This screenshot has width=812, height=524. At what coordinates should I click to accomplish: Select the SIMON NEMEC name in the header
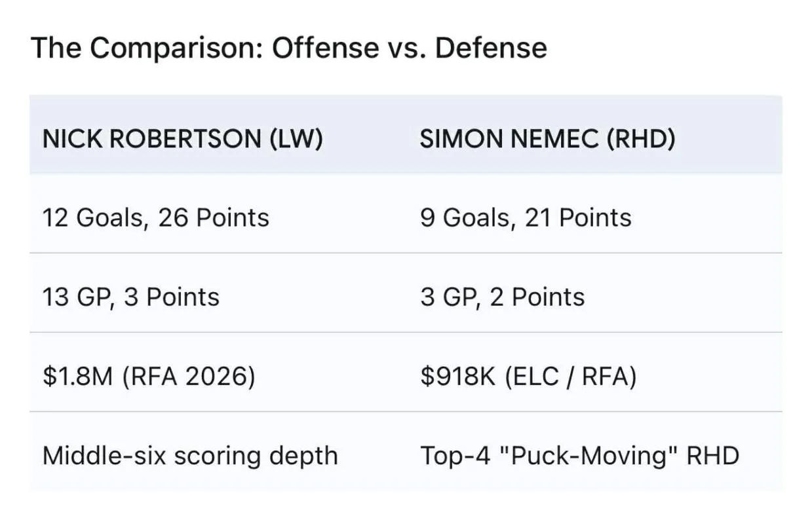[x=510, y=139]
